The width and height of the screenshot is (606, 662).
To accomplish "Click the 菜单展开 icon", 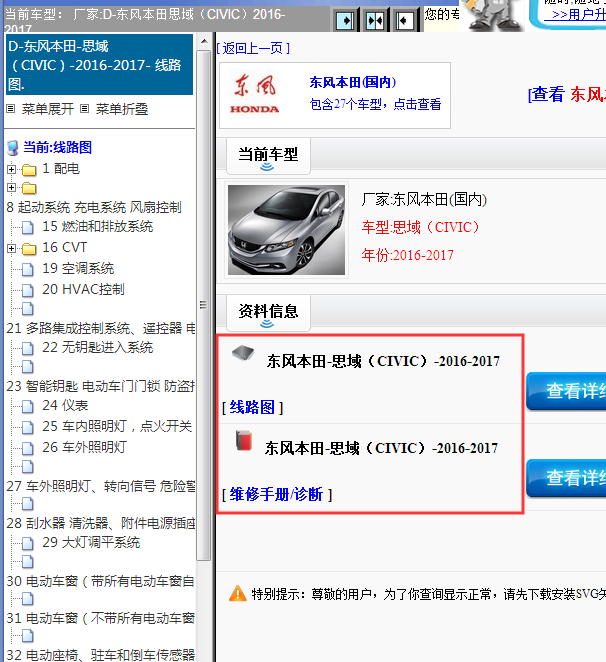I will [11, 109].
